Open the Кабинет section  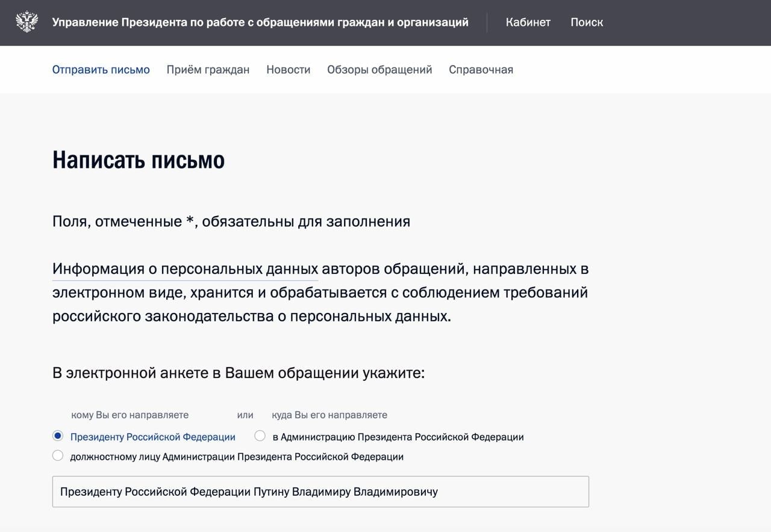click(528, 22)
